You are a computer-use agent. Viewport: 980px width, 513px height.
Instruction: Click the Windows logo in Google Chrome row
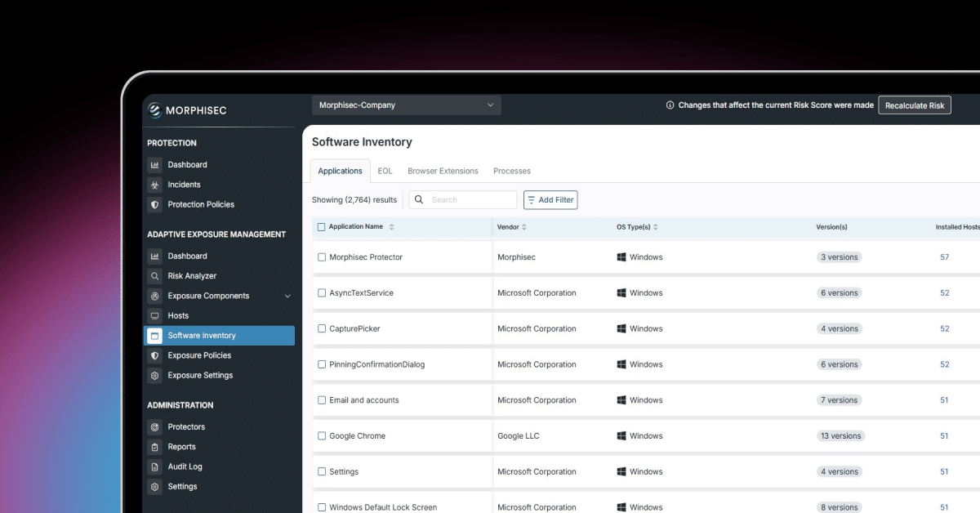pyautogui.click(x=621, y=436)
